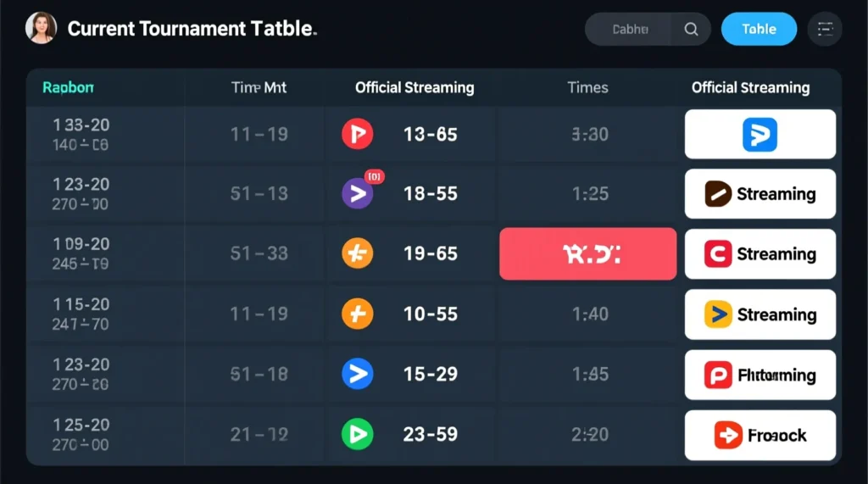Open the Streaming link with the red C icon
The image size is (868, 484).
coord(759,253)
